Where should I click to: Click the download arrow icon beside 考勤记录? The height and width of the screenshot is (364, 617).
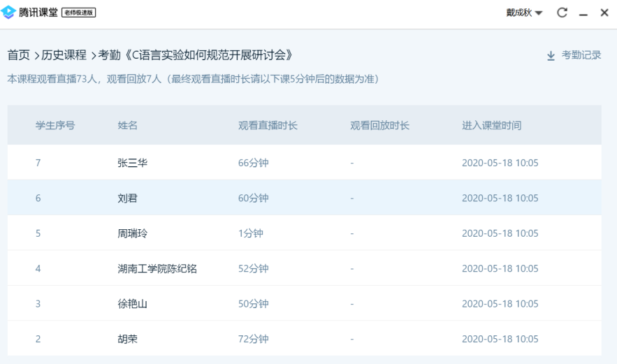(x=551, y=56)
